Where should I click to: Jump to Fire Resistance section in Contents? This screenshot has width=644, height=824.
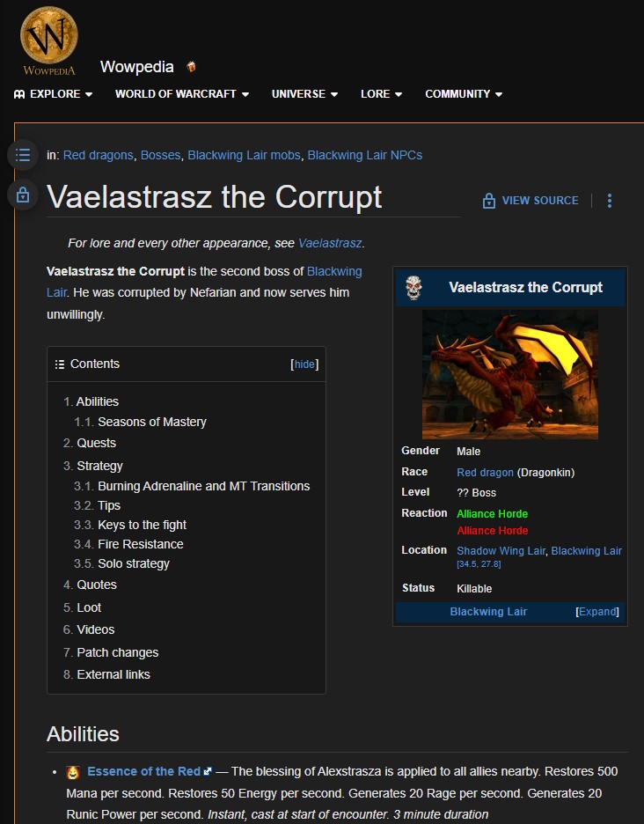click(140, 544)
